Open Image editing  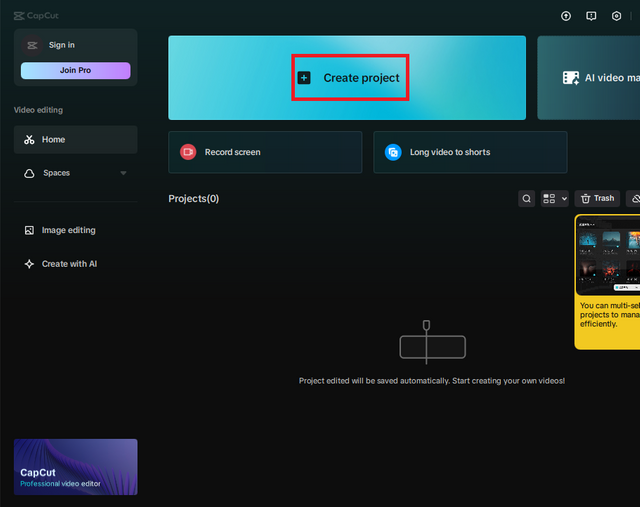[x=76, y=230]
